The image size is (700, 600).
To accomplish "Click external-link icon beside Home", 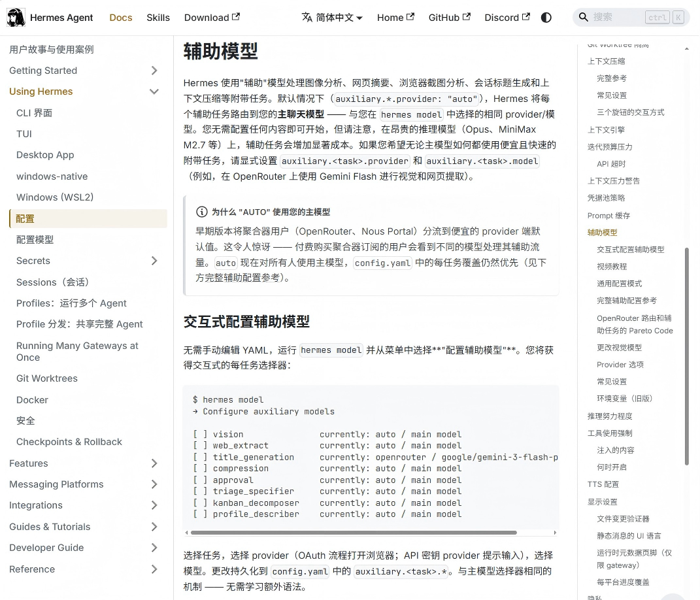I will (410, 16).
